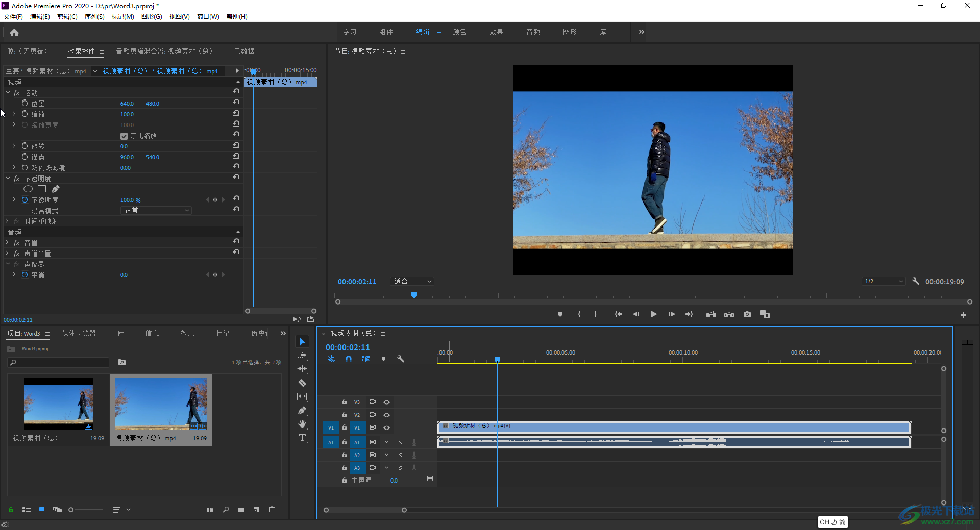Select the sequence thumbnail in project panel
The height and width of the screenshot is (530, 980).
[58, 404]
